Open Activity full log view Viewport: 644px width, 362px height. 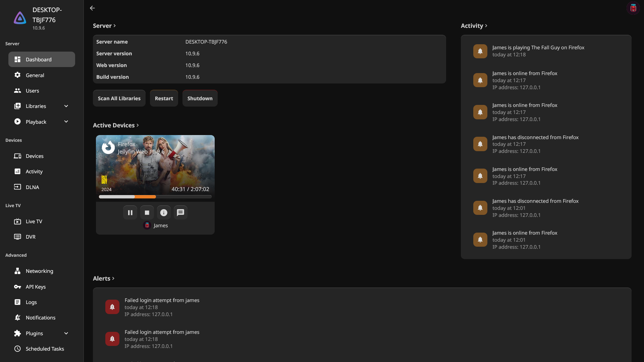click(474, 25)
